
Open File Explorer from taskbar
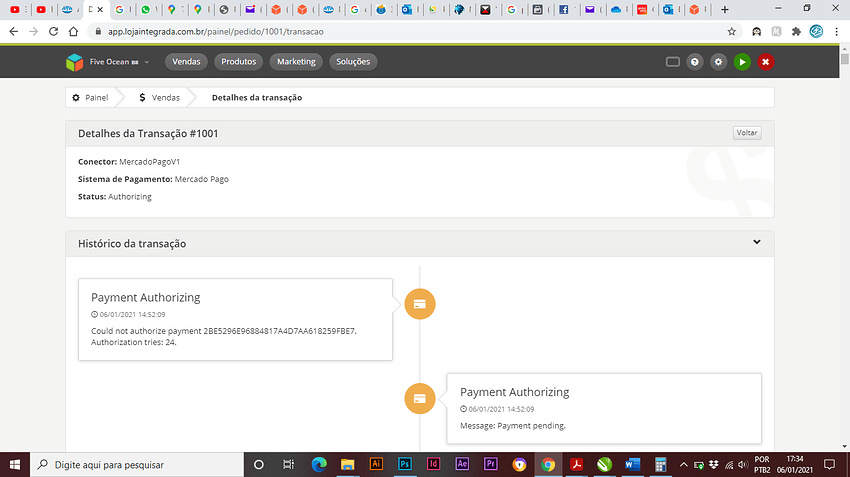347,465
